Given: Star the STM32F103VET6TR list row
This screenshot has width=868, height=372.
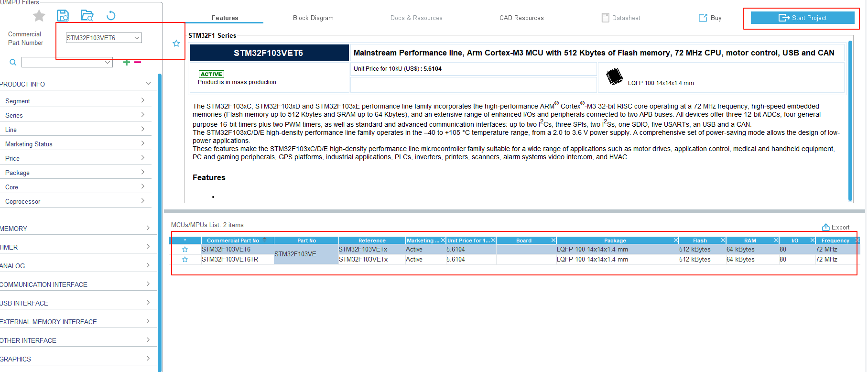Looking at the screenshot, I should click(x=185, y=260).
